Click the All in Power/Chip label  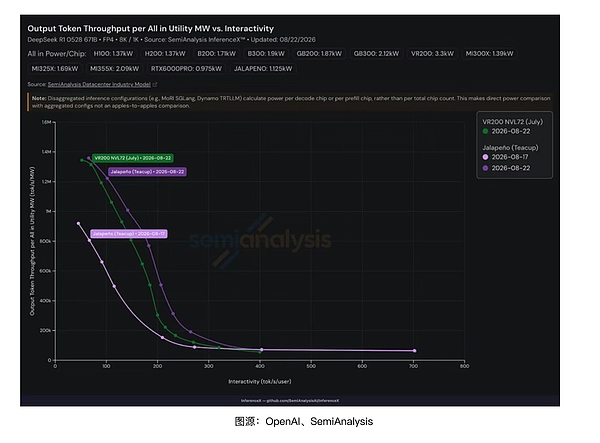57,54
